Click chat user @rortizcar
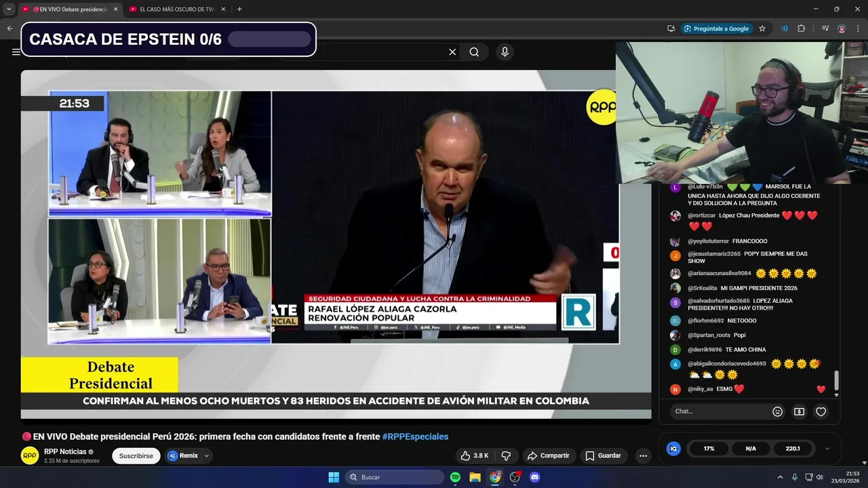The image size is (868, 488). pos(702,216)
